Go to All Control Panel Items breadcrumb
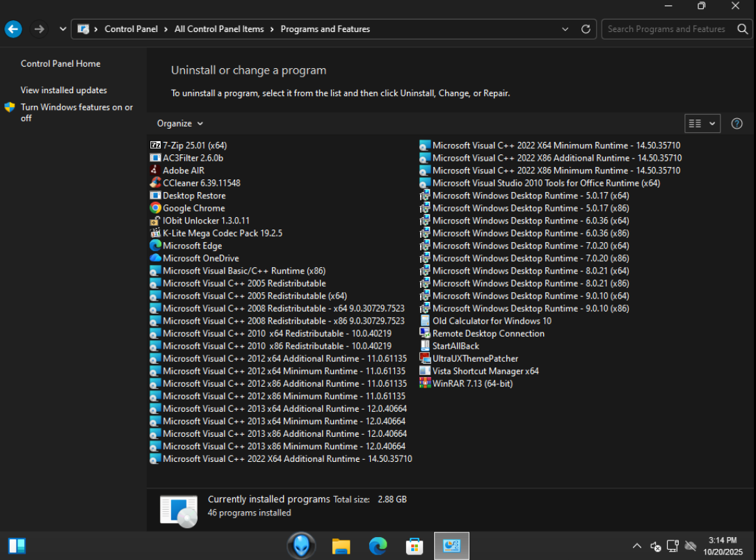 [x=219, y=29]
